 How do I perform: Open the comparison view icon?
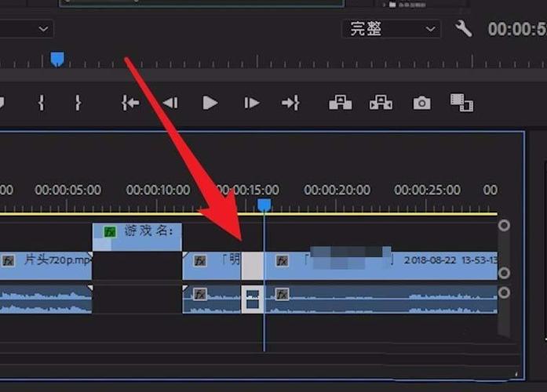pyautogui.click(x=461, y=103)
